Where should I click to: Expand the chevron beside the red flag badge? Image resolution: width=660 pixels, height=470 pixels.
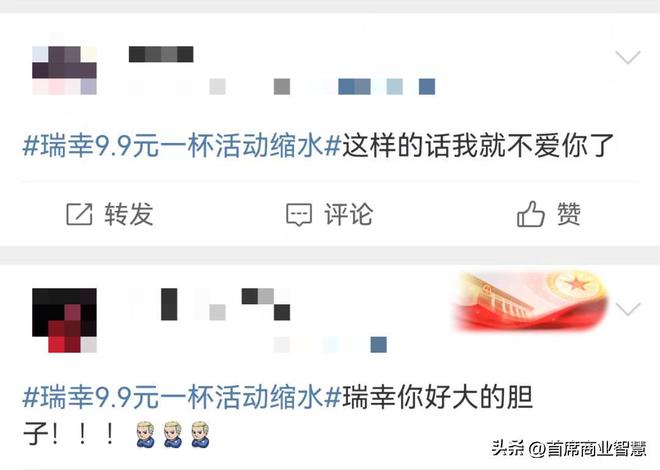tap(628, 309)
